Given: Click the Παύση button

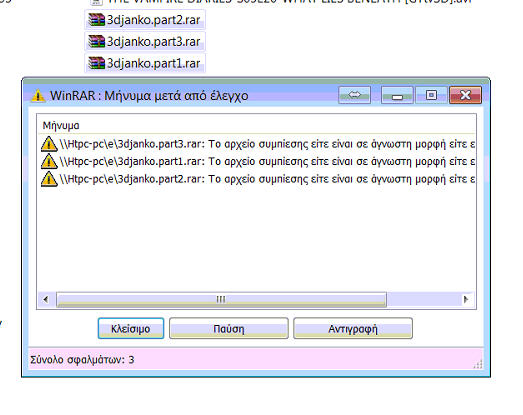Looking at the screenshot, I should (228, 329).
